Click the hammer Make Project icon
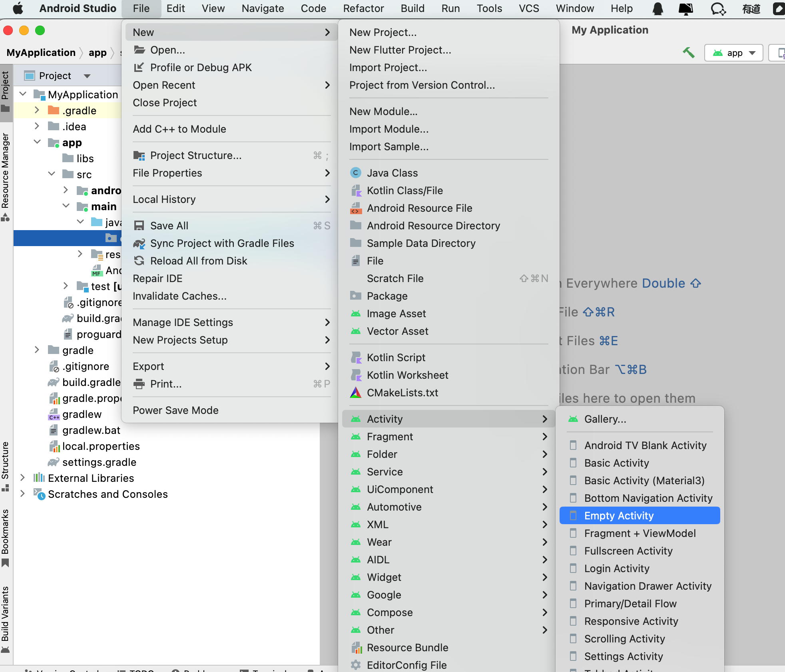785x672 pixels. point(688,52)
